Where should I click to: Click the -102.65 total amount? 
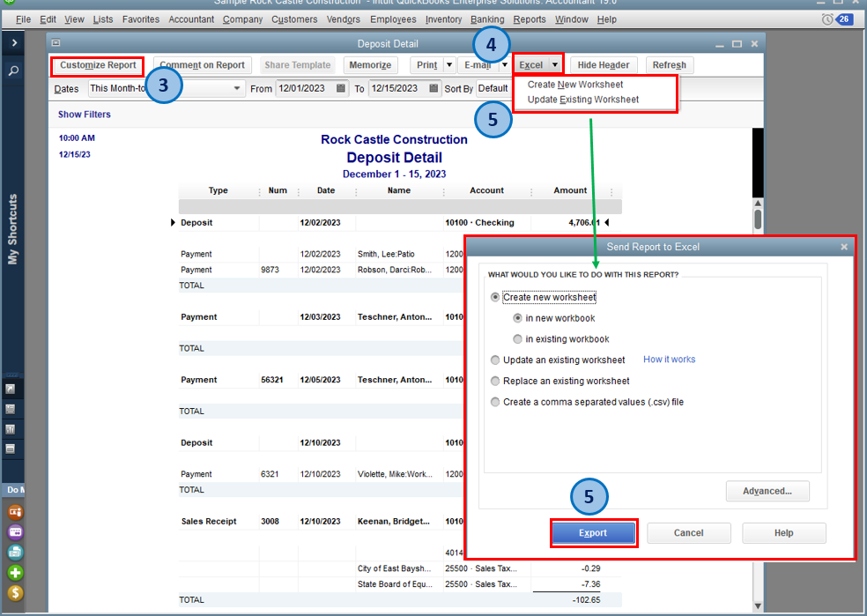click(586, 600)
